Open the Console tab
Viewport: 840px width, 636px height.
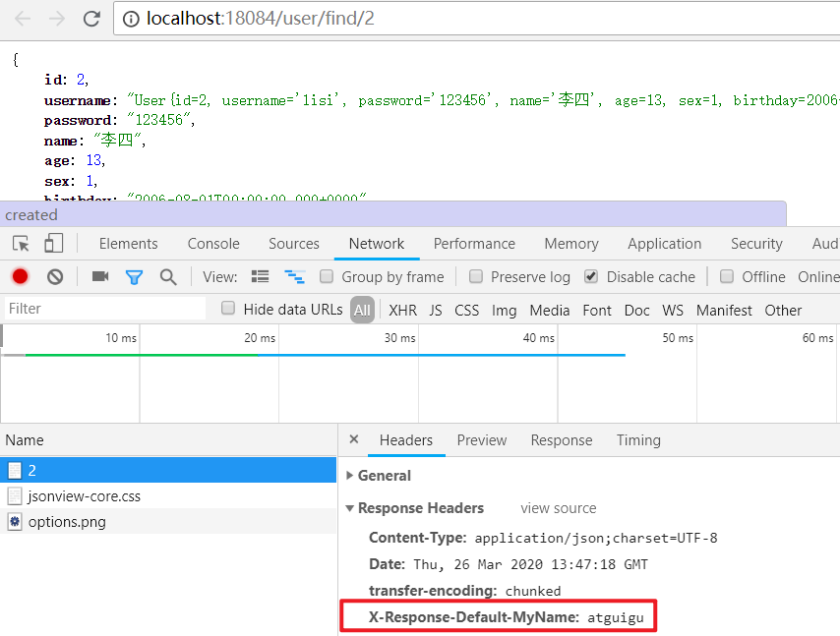coord(213,244)
